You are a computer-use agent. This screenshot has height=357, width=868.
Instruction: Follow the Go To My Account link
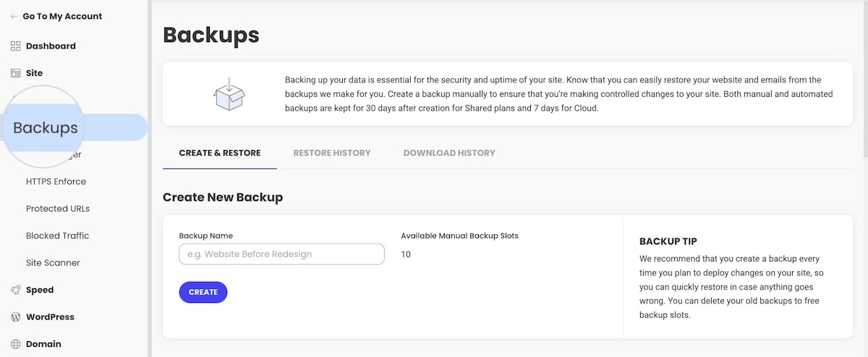pos(62,17)
